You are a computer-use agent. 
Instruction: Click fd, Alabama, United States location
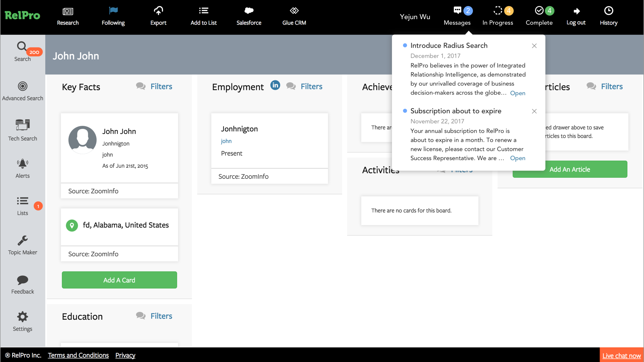coord(126,225)
